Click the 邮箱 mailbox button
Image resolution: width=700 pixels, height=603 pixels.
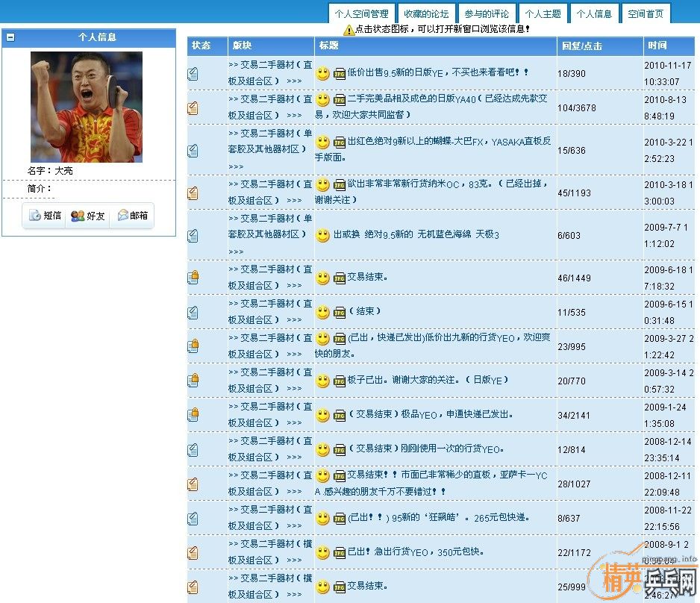[x=132, y=216]
